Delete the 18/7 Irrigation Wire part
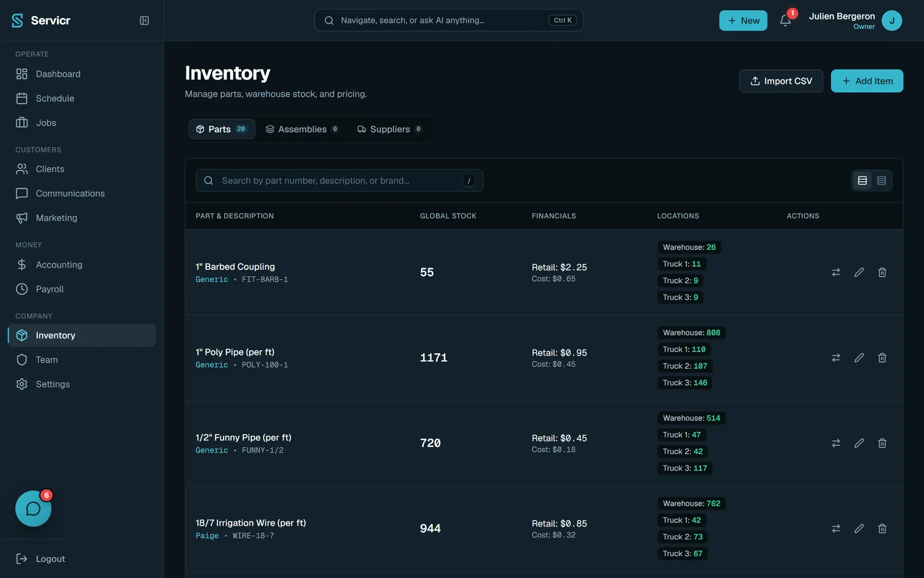 882,529
